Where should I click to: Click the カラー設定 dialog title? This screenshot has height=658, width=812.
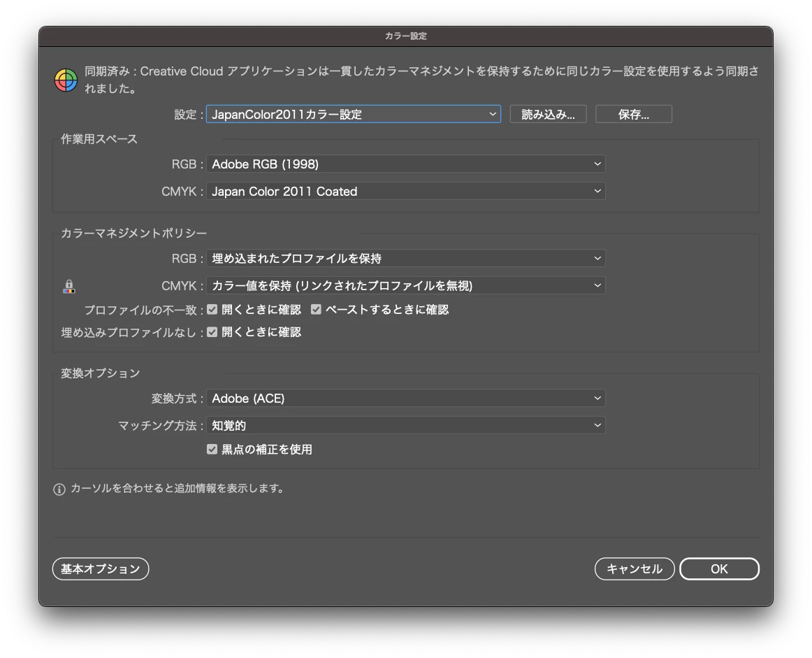point(406,36)
